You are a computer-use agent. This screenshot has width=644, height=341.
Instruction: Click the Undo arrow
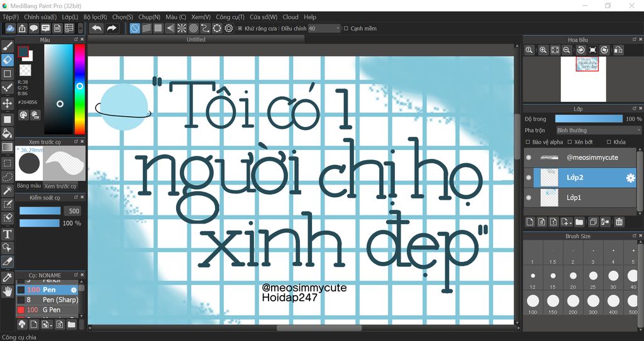tap(96, 28)
